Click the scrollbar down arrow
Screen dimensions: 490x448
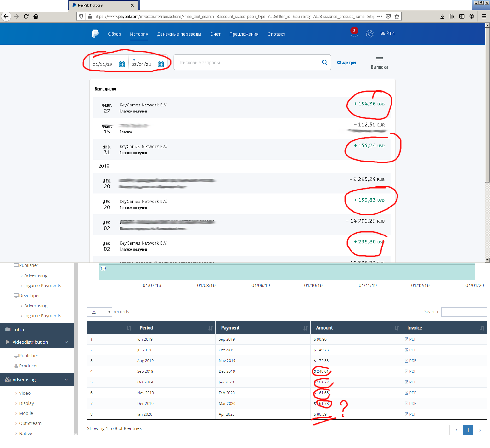pyautogui.click(x=487, y=260)
